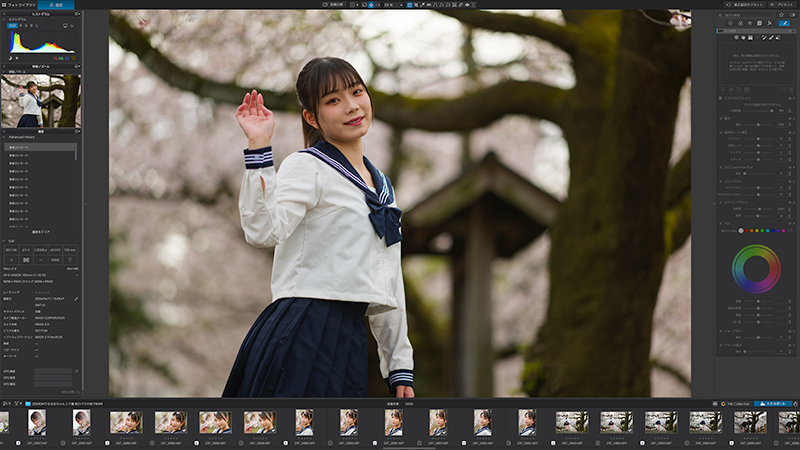
Task: Open the Light palette tab
Action: (x=731, y=23)
